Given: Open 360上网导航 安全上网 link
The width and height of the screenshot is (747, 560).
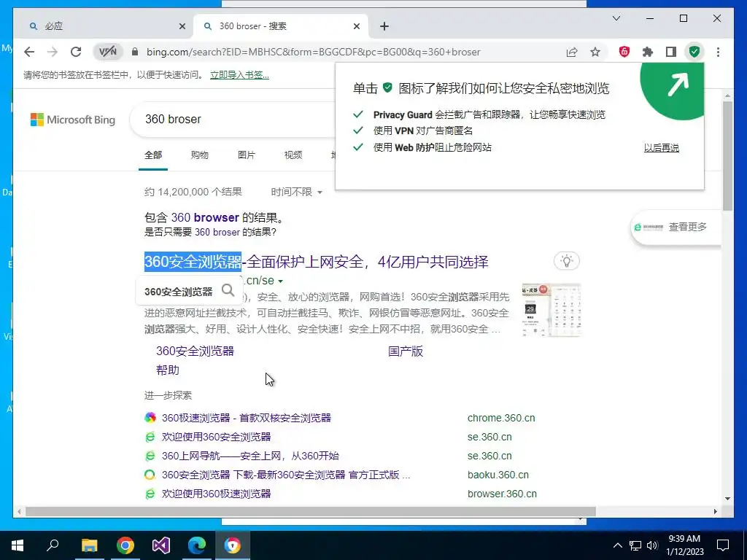Looking at the screenshot, I should [x=250, y=456].
